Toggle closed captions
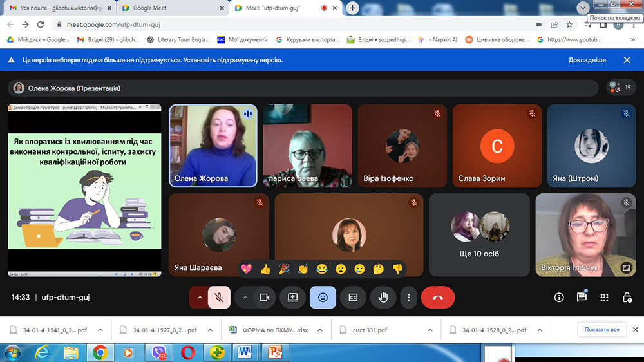This screenshot has height=362, width=644. (x=353, y=298)
